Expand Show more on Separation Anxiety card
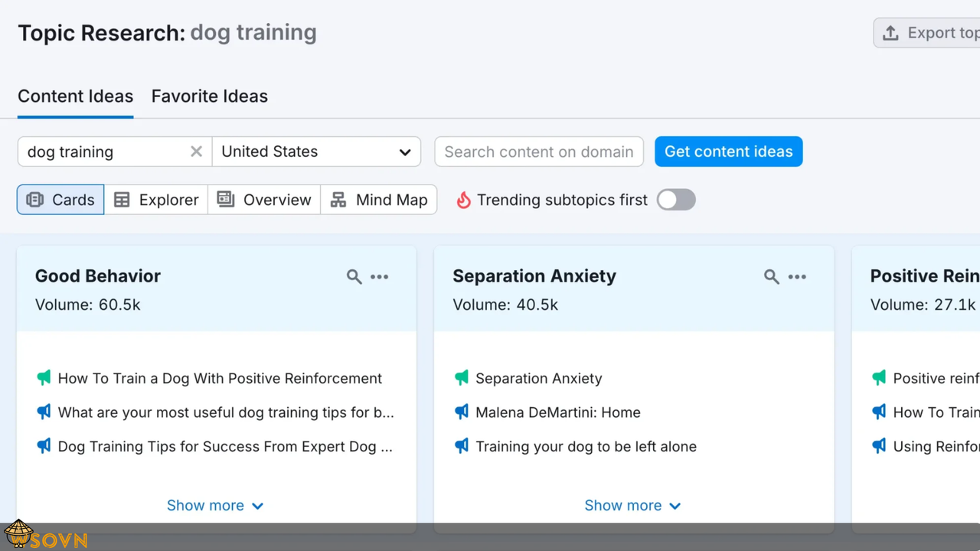The image size is (980, 551). coord(632,505)
